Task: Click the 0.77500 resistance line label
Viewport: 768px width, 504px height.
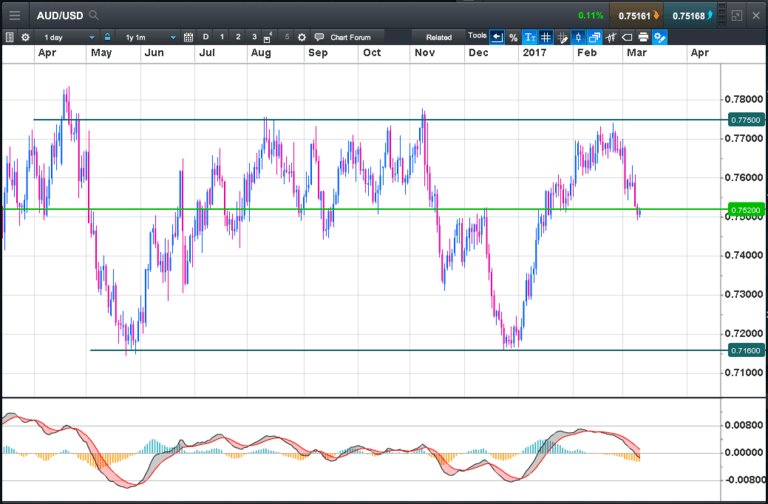Action: click(746, 120)
